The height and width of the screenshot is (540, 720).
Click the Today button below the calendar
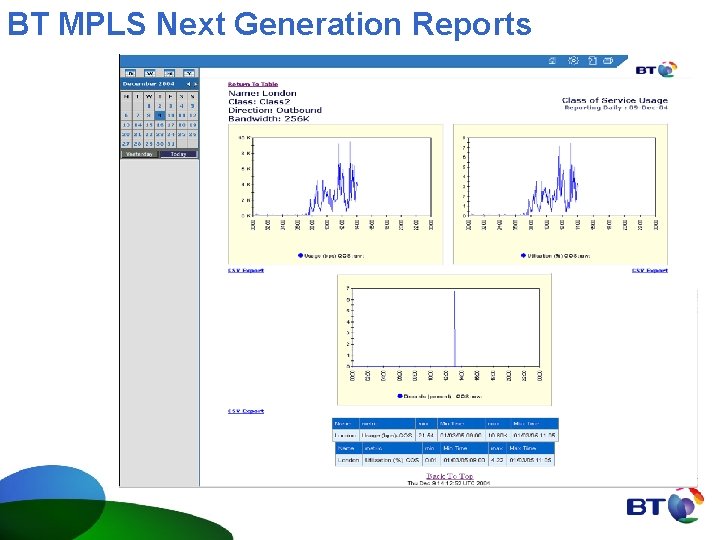pyautogui.click(x=179, y=154)
